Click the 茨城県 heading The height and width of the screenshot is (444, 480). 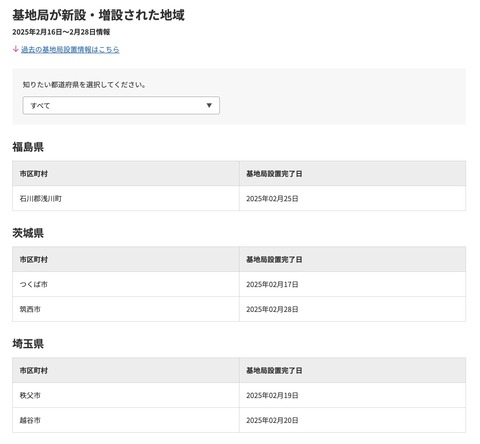point(28,233)
